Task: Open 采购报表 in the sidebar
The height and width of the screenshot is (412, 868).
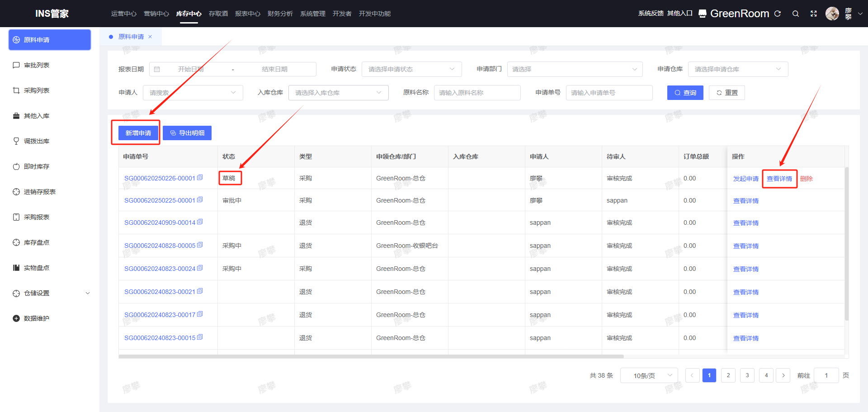Action: pyautogui.click(x=50, y=217)
